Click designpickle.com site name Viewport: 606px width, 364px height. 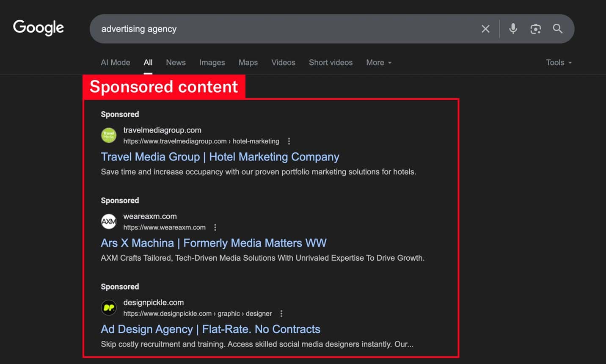coord(154,303)
